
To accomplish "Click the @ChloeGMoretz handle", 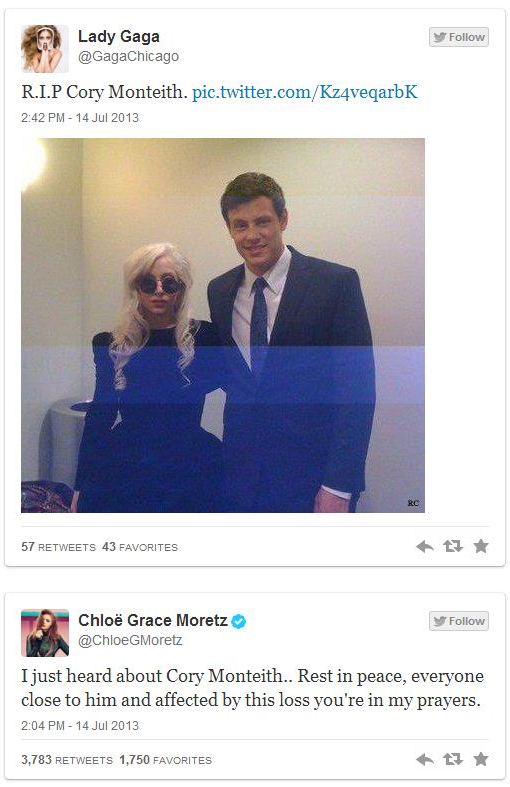I will tap(130, 640).
